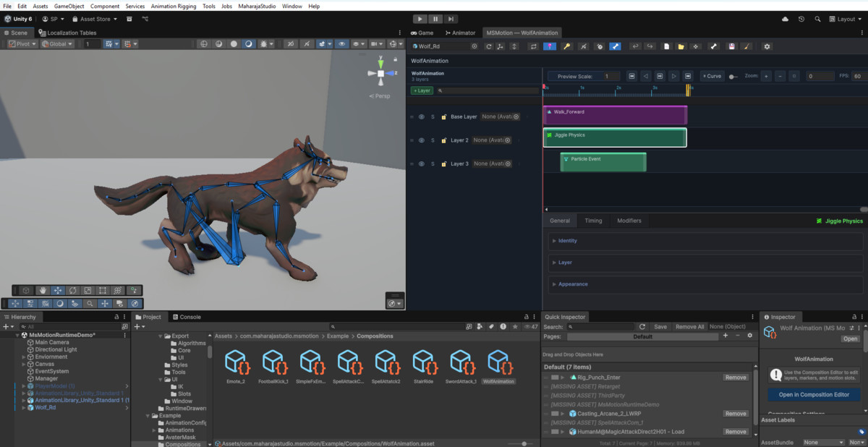This screenshot has width=868, height=447.
Task: Open Package Manager icon beside Asset Store
Action: click(x=129, y=19)
